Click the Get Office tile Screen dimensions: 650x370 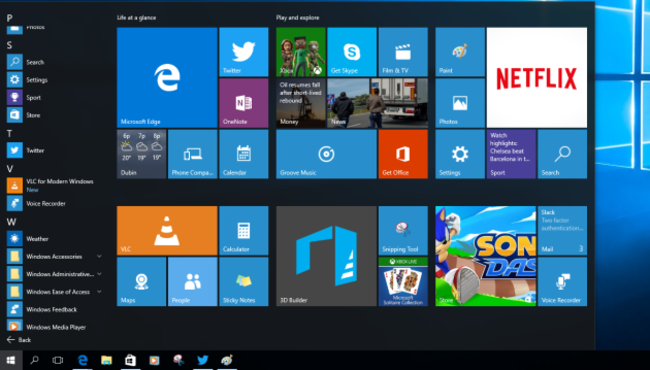pyautogui.click(x=403, y=154)
